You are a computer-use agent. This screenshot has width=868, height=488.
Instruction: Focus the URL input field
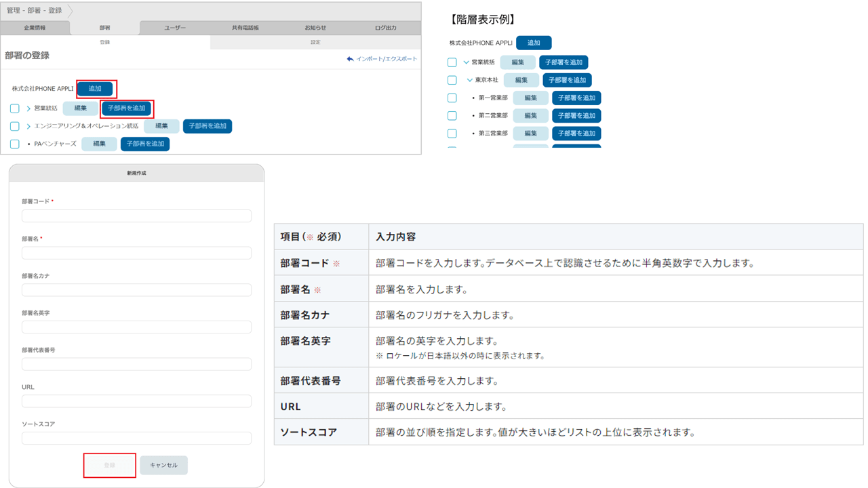[x=136, y=401]
